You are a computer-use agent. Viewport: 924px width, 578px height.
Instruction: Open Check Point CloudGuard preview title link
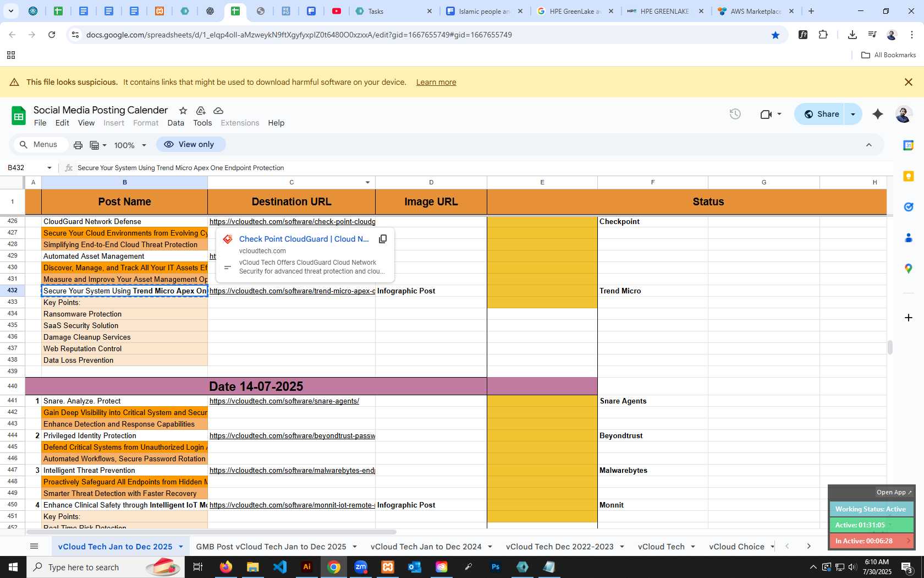tap(304, 239)
